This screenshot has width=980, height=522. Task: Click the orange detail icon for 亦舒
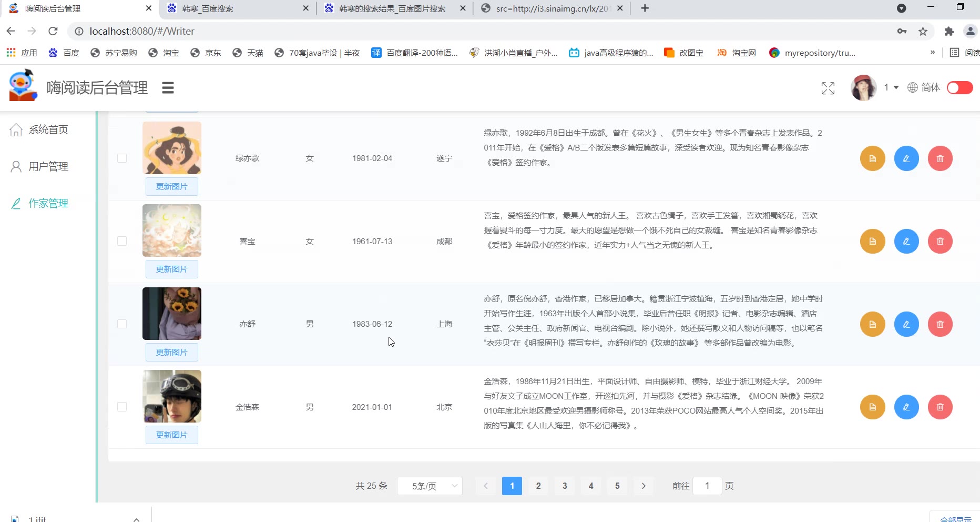pos(872,324)
